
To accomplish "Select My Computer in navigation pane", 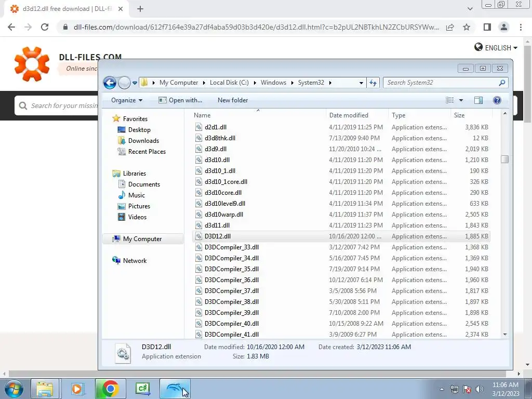I will pos(142,239).
